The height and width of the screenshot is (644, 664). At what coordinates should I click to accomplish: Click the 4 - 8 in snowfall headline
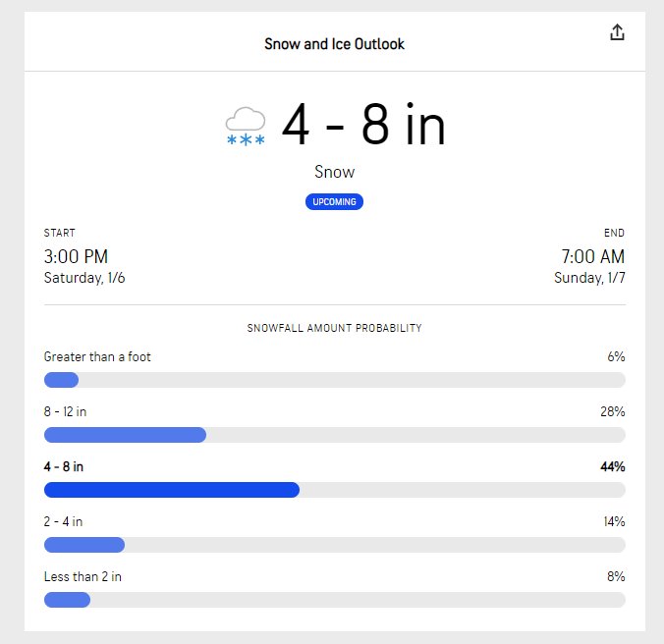(363, 125)
